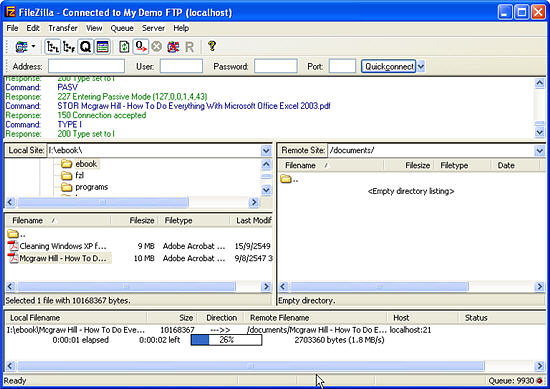Open the Server menu
The width and height of the screenshot is (550, 389).
tap(153, 28)
